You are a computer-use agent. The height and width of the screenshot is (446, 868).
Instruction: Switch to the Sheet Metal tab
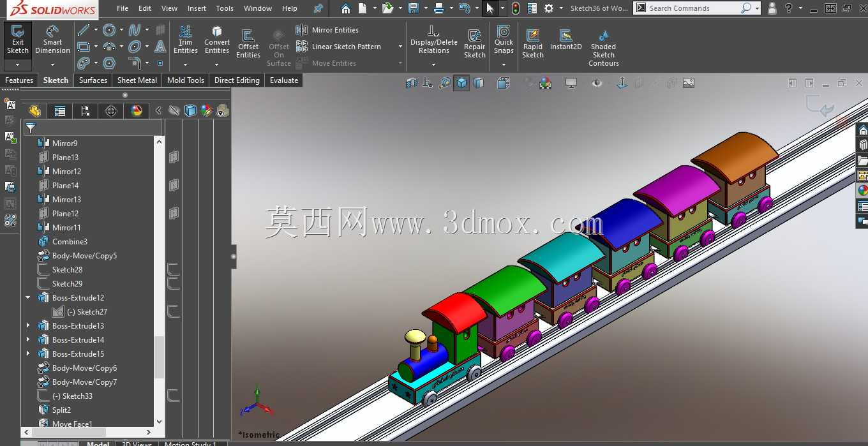137,80
